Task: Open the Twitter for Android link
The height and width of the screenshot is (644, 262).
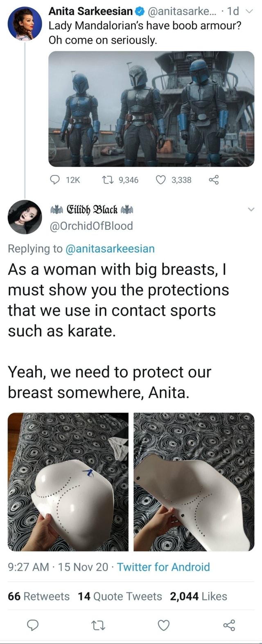Action: tap(163, 567)
